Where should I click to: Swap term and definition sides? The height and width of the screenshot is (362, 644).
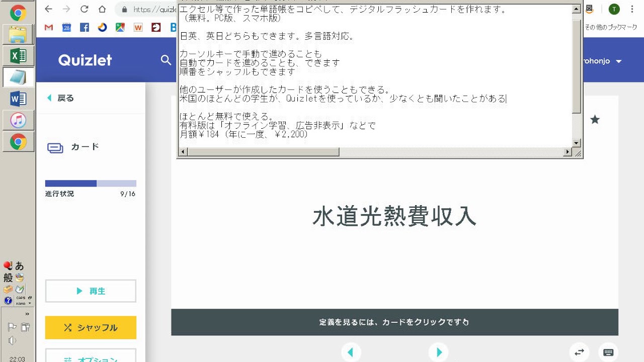click(x=579, y=352)
